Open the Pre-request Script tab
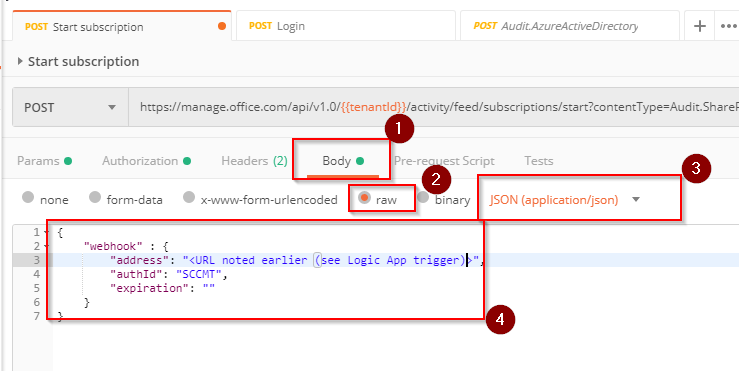 tap(444, 161)
